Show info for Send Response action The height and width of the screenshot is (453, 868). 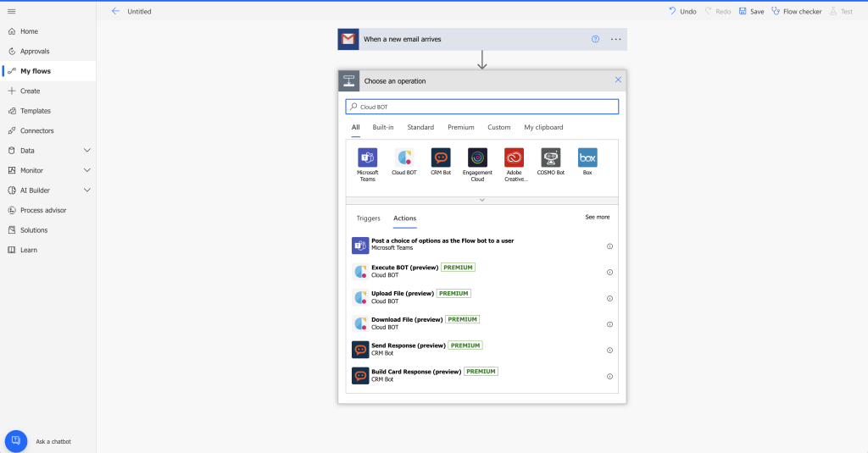(609, 350)
